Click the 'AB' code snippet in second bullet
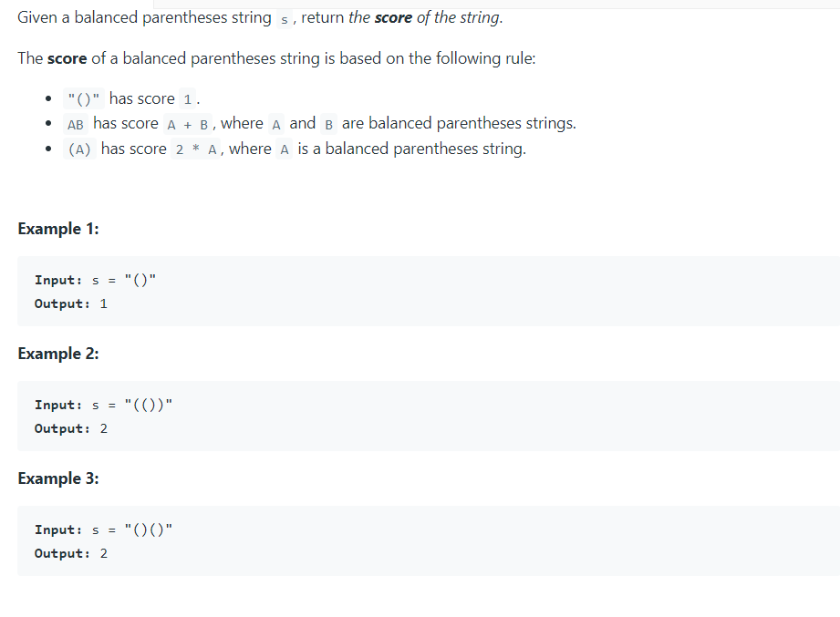This screenshot has width=840, height=617. pos(76,124)
